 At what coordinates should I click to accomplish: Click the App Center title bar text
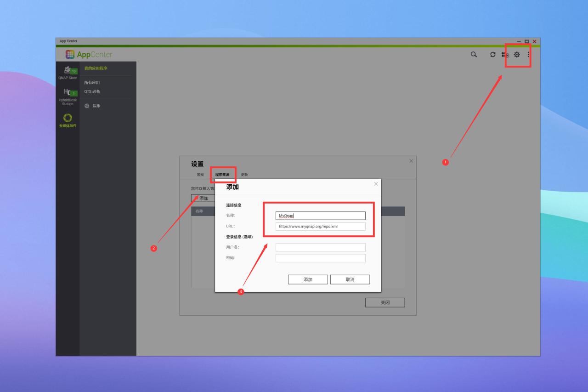coord(68,41)
